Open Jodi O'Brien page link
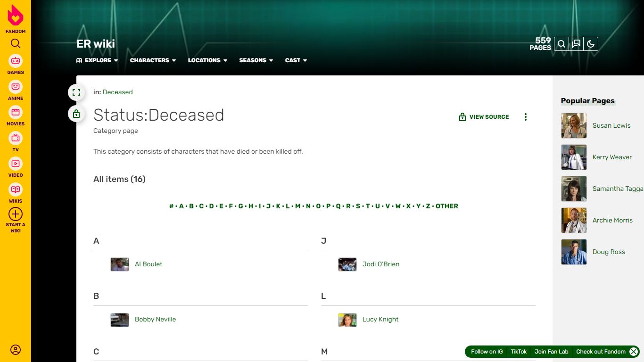Screen dimensions: 644x362 tap(381, 264)
